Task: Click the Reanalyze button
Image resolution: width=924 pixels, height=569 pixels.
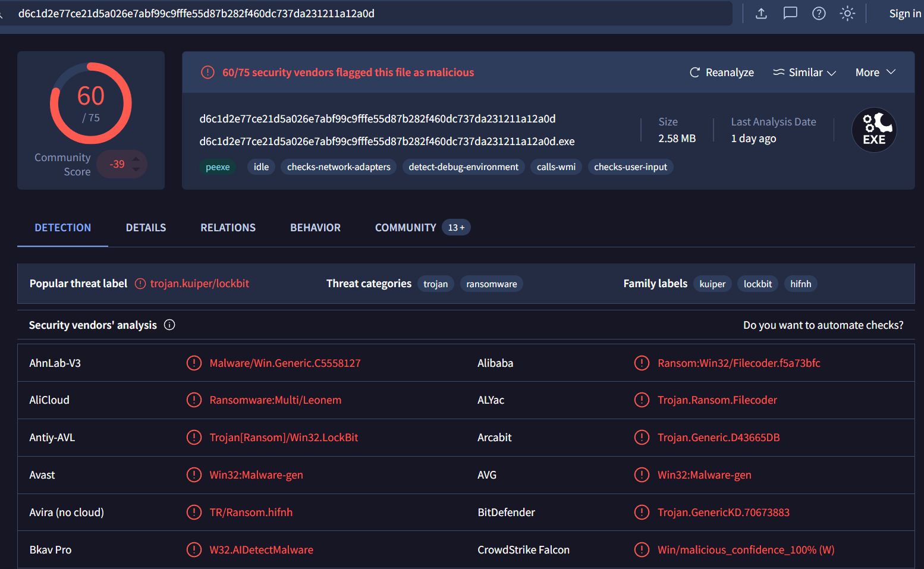Action: 721,73
